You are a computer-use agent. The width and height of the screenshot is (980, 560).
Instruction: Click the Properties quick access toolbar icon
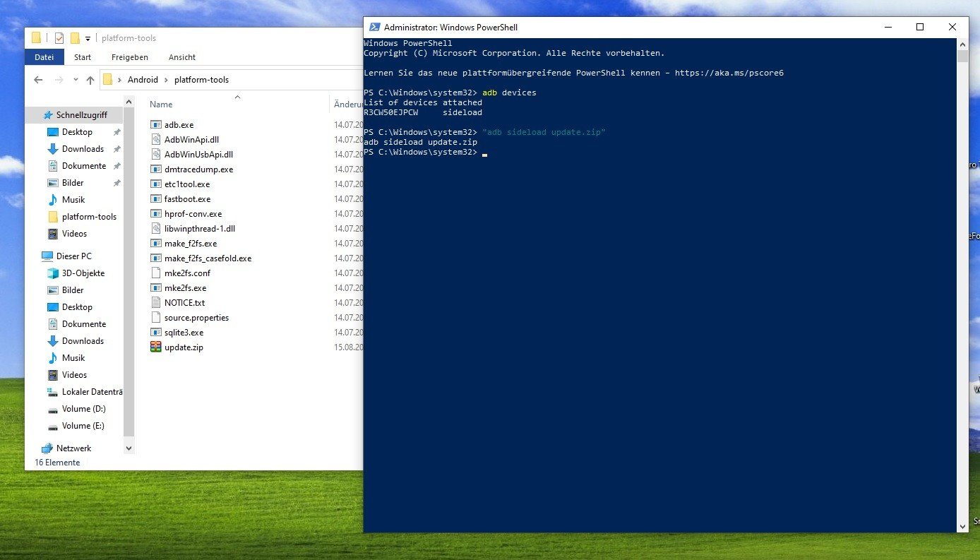[59, 38]
